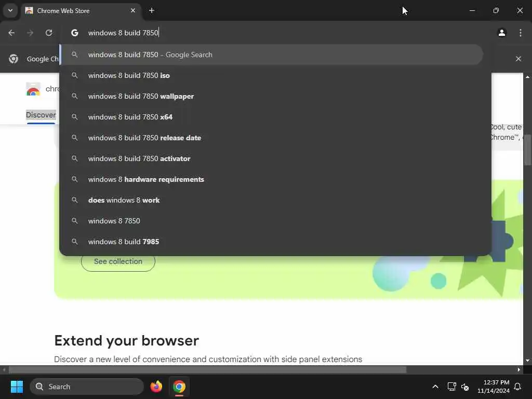Open the muted volume tray icon

tap(465, 387)
